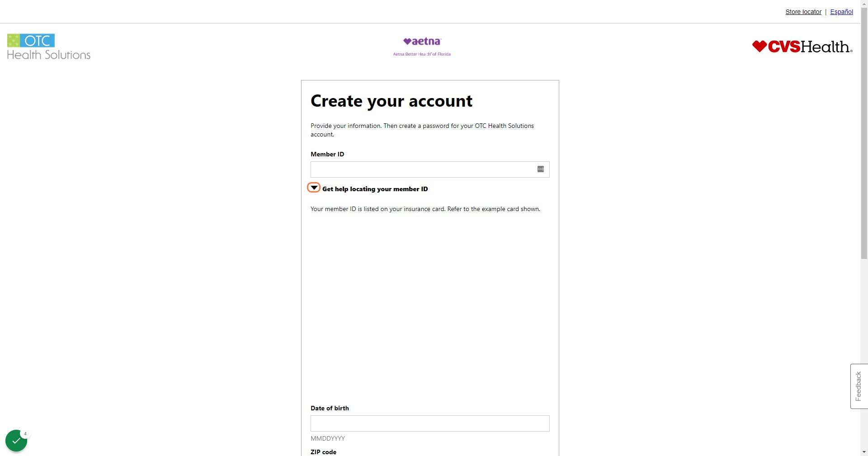Click the Aetna heart logo
This screenshot has width=868, height=456.
pyautogui.click(x=422, y=42)
